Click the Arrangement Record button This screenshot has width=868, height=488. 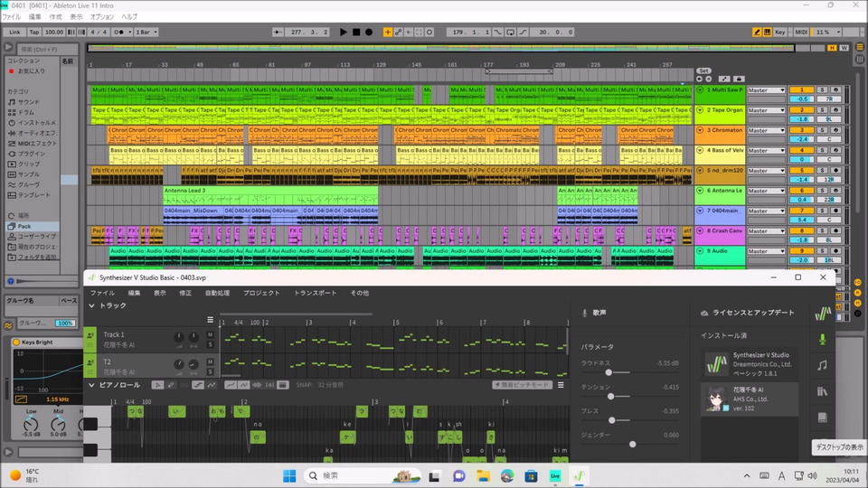(x=368, y=32)
